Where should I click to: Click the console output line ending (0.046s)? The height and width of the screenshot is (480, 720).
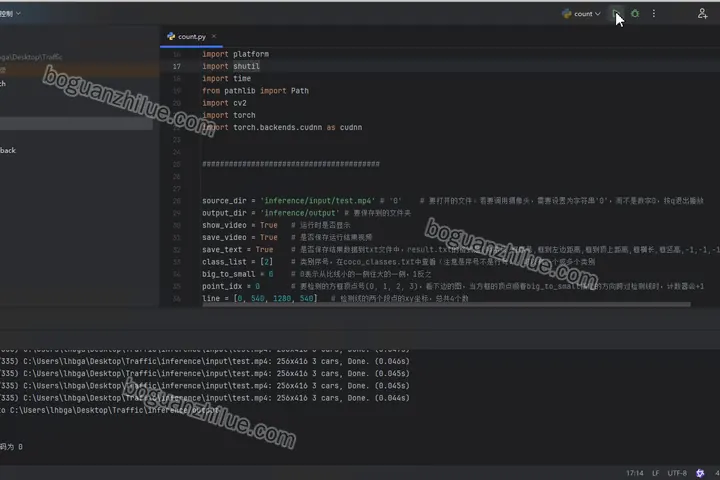(x=205, y=361)
